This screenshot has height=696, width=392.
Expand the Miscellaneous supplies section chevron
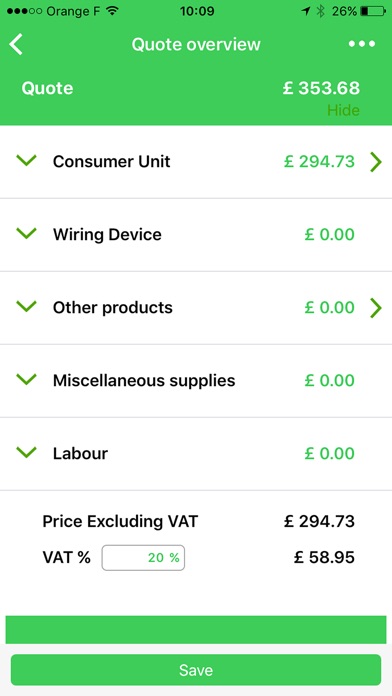(x=26, y=380)
